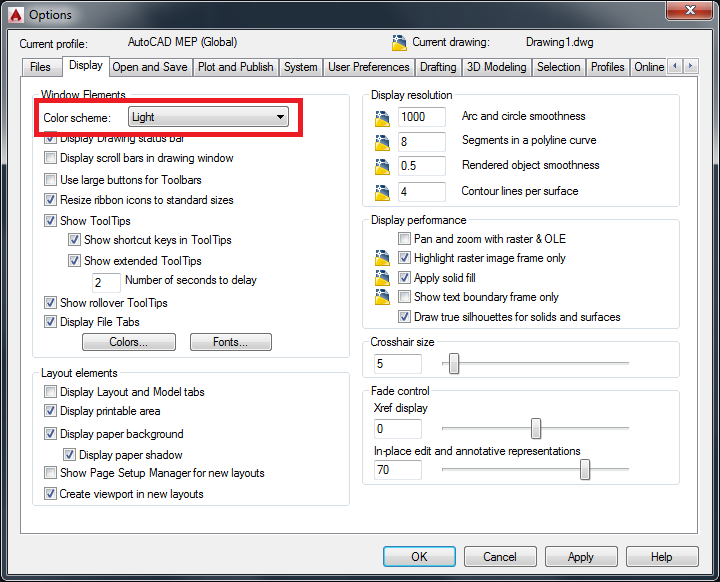Screen dimensions: 720x582
Task: Switch to the Drafting tab
Action: tap(438, 67)
